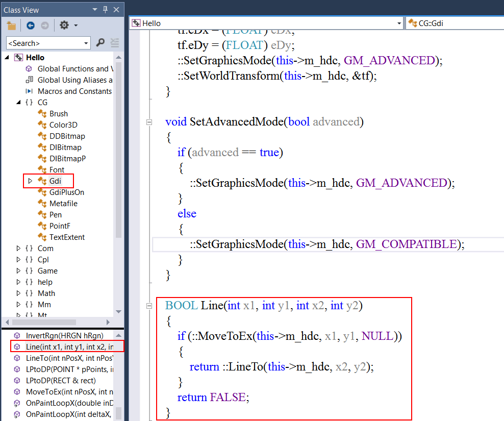Click class tree scroll up arrow
Viewport: 504px width, 421px height.
pyautogui.click(x=118, y=57)
